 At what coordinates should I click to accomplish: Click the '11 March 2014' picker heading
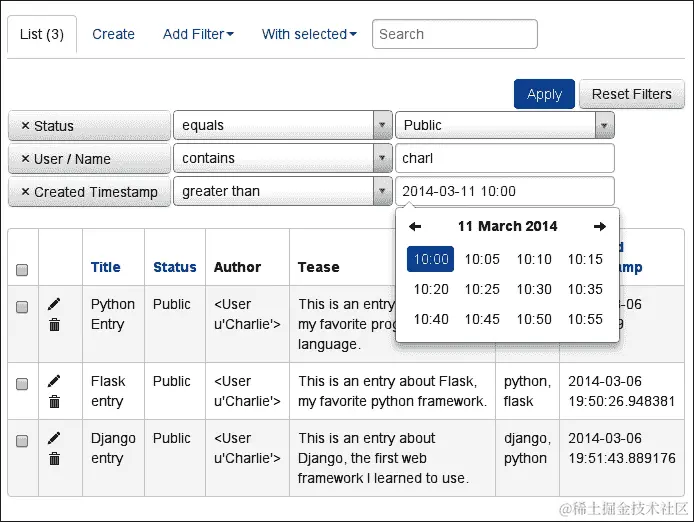pyautogui.click(x=507, y=226)
